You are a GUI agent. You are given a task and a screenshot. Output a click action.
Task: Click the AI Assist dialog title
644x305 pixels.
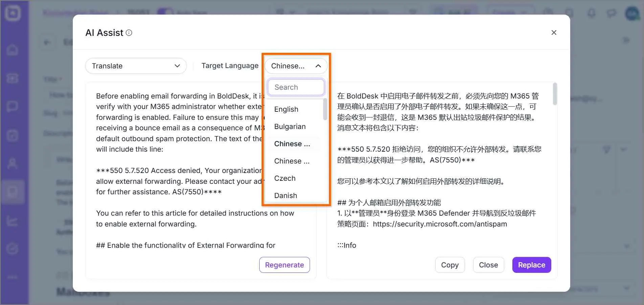click(104, 33)
